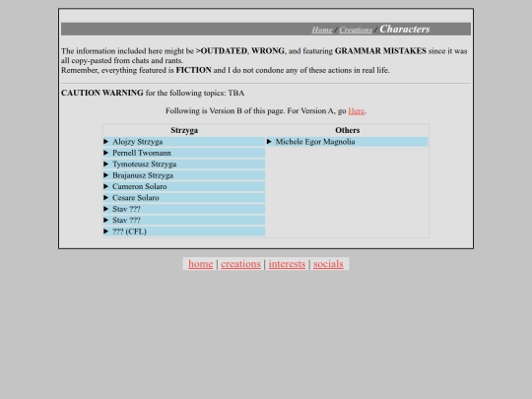
Task: Open the interests footer link
Action: (287, 264)
